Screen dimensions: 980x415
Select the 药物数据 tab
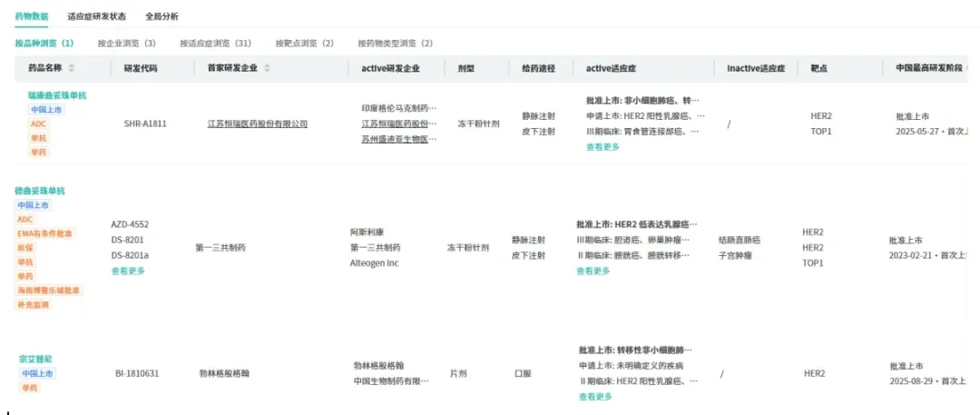(33, 16)
